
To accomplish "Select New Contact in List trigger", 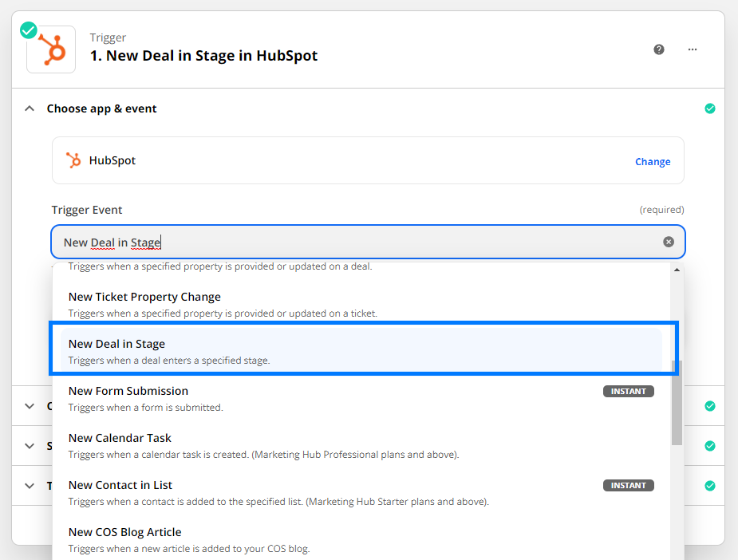I will point(361,493).
